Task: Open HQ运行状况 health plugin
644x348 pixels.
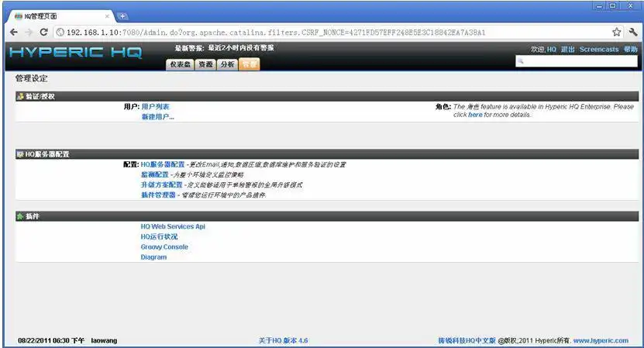Action: 160,237
